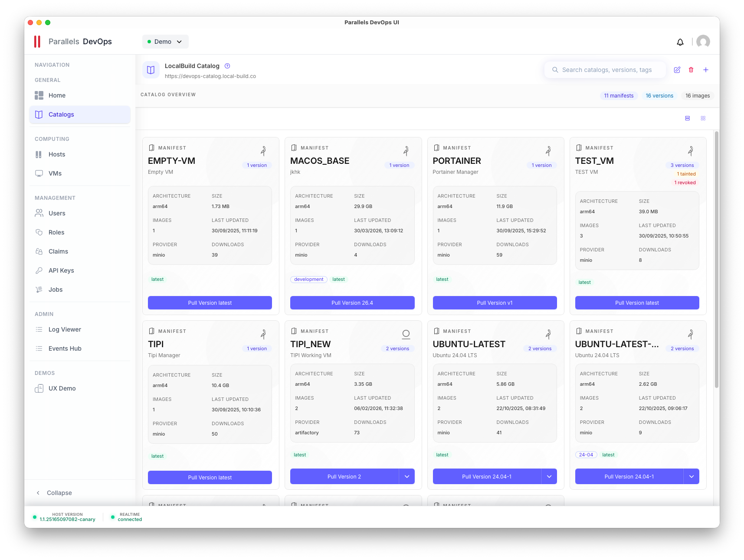Click the MACOS_BASE manifest title
744x560 pixels.
tap(320, 161)
